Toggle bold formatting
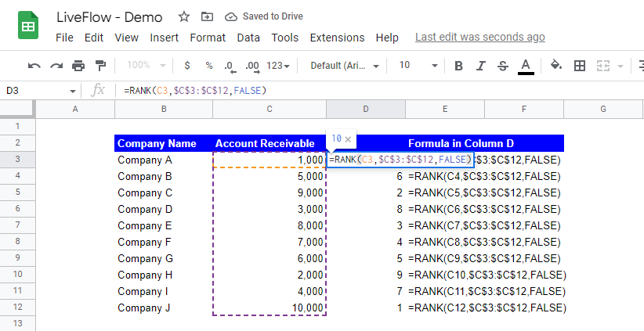Viewport: 644px width, 331px height. pos(459,66)
